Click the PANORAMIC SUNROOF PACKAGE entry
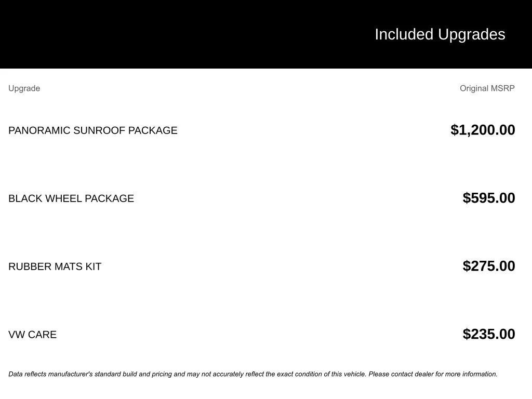Viewport: 532px width, 399px height. (93, 130)
